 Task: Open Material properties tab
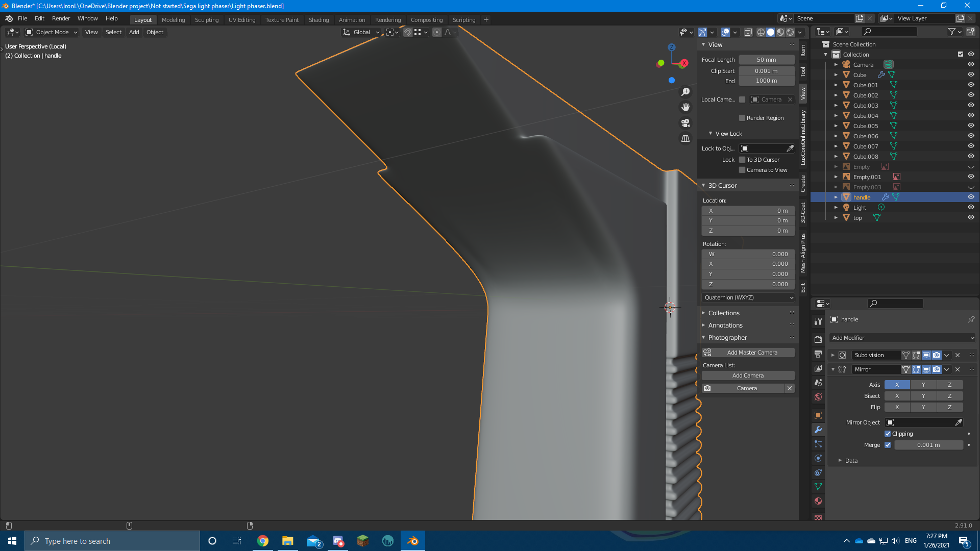[818, 501]
